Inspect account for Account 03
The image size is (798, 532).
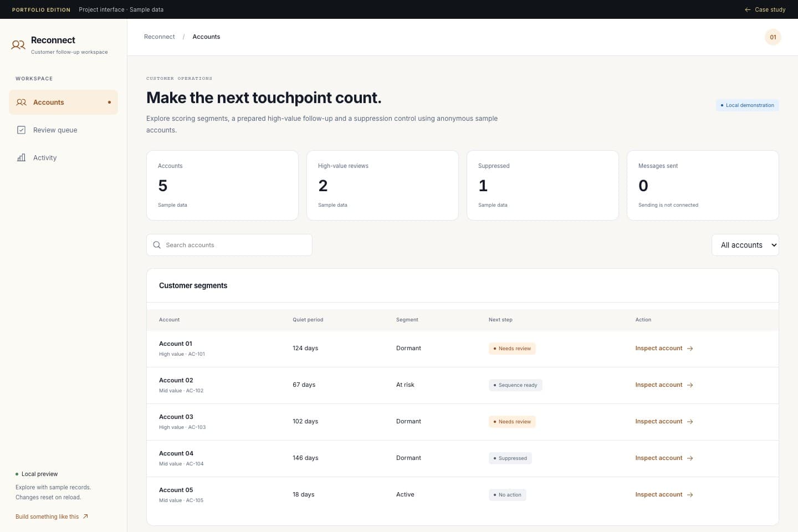664,422
